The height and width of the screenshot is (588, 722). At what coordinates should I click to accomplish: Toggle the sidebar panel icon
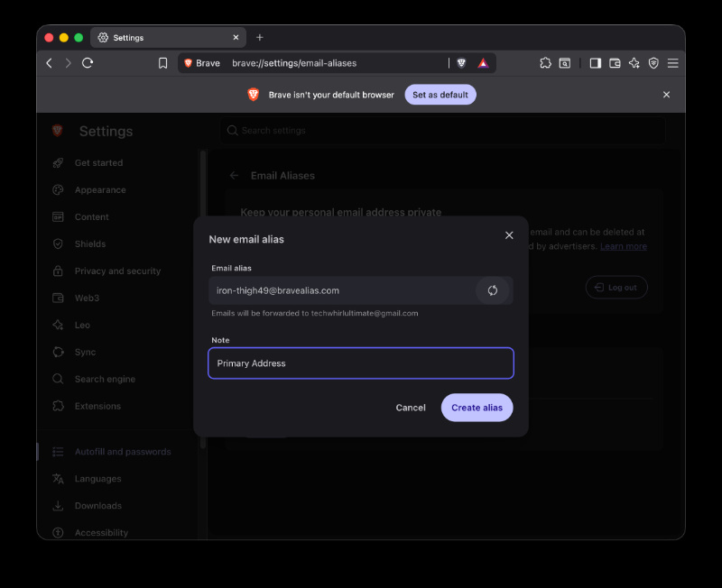click(x=595, y=63)
